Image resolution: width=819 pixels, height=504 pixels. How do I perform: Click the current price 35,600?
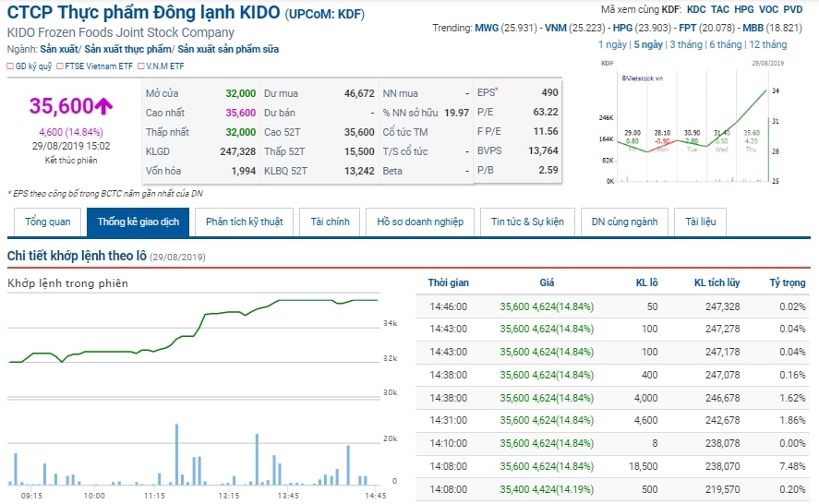61,106
